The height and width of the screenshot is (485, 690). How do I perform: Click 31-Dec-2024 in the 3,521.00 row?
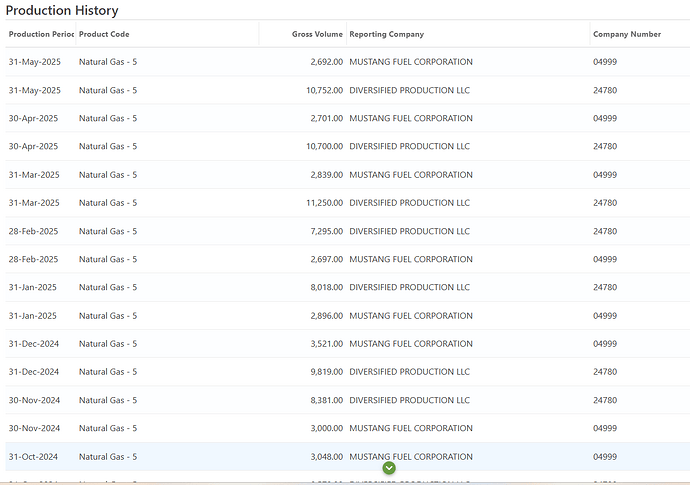tap(34, 344)
